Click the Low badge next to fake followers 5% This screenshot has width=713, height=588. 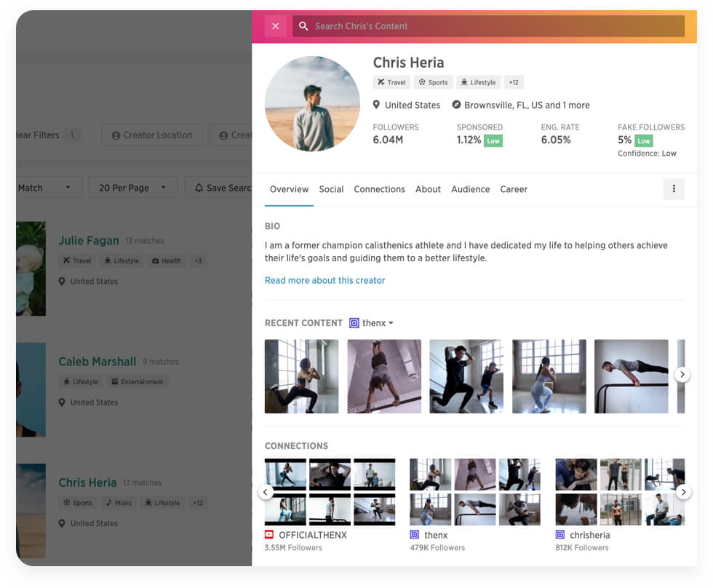pyautogui.click(x=643, y=141)
